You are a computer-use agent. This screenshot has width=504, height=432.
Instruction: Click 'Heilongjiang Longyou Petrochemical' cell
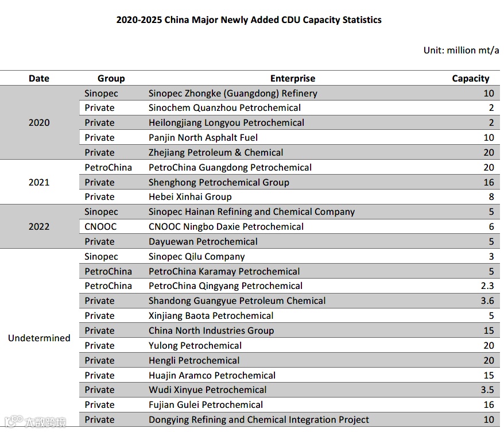226,122
